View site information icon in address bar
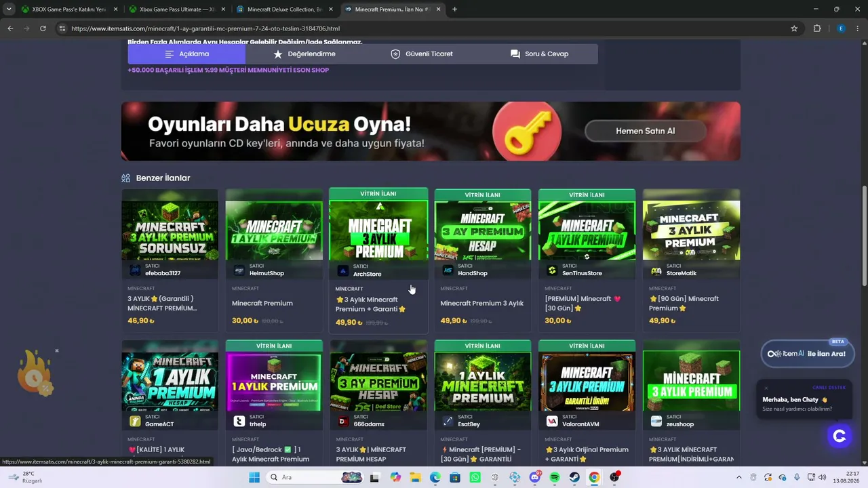 (x=62, y=28)
